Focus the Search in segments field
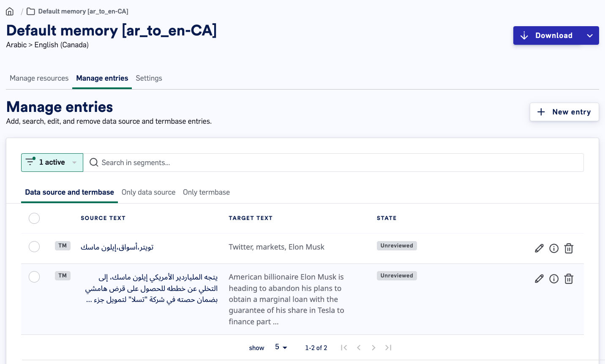The image size is (605, 364). [x=333, y=163]
